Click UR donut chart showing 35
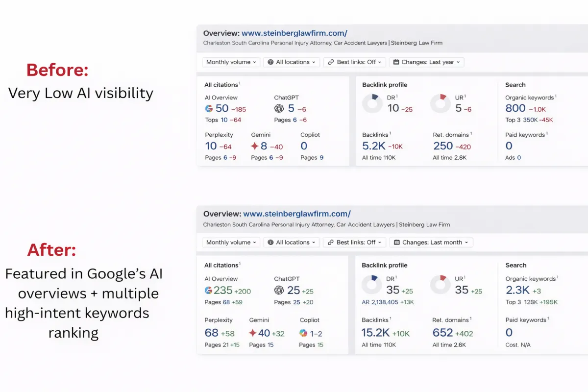 440,285
